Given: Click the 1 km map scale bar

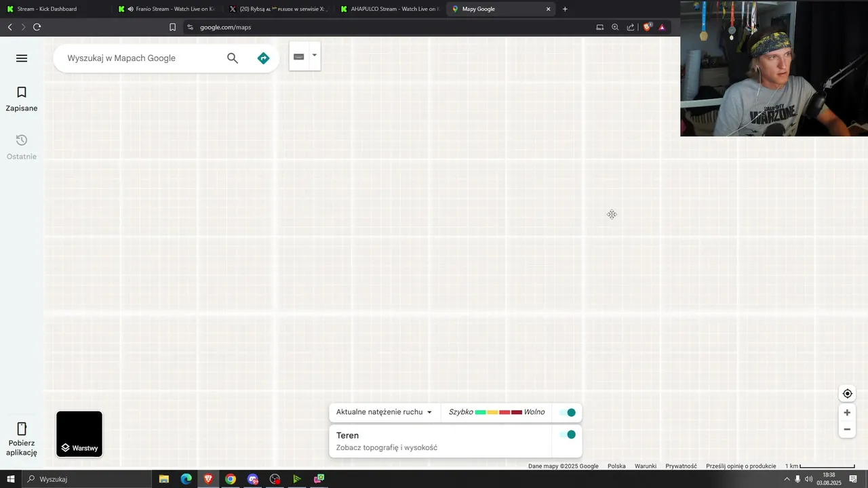Looking at the screenshot, I should (x=819, y=466).
